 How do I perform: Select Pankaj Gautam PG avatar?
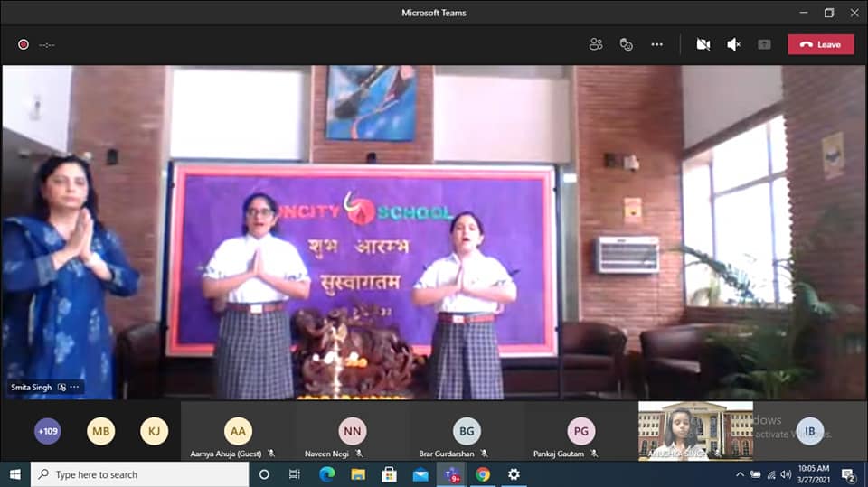coord(580,431)
